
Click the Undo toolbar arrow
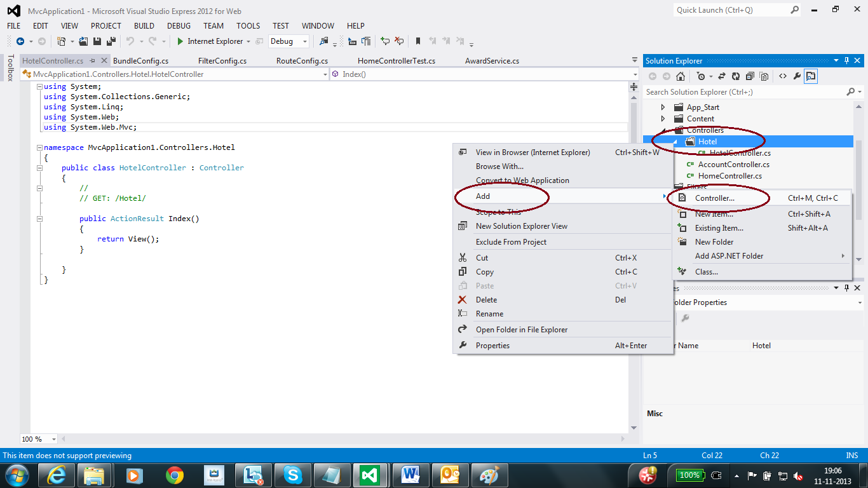pyautogui.click(x=130, y=41)
